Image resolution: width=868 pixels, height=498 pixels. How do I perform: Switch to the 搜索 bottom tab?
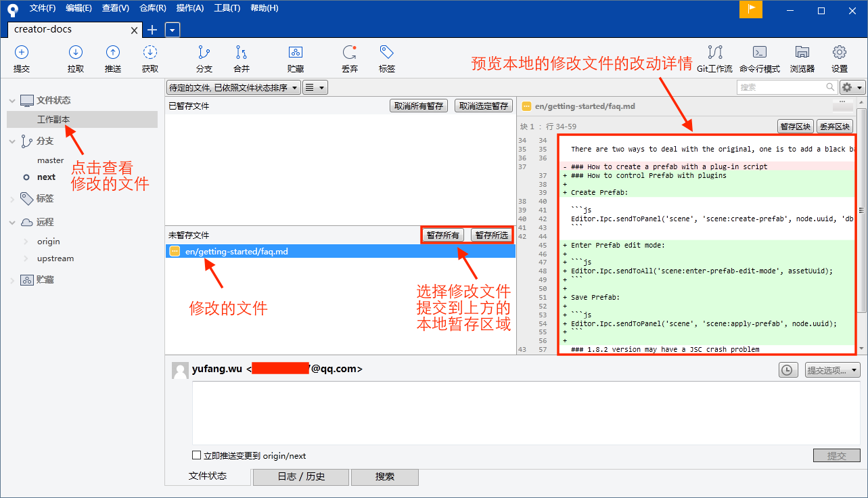click(385, 476)
